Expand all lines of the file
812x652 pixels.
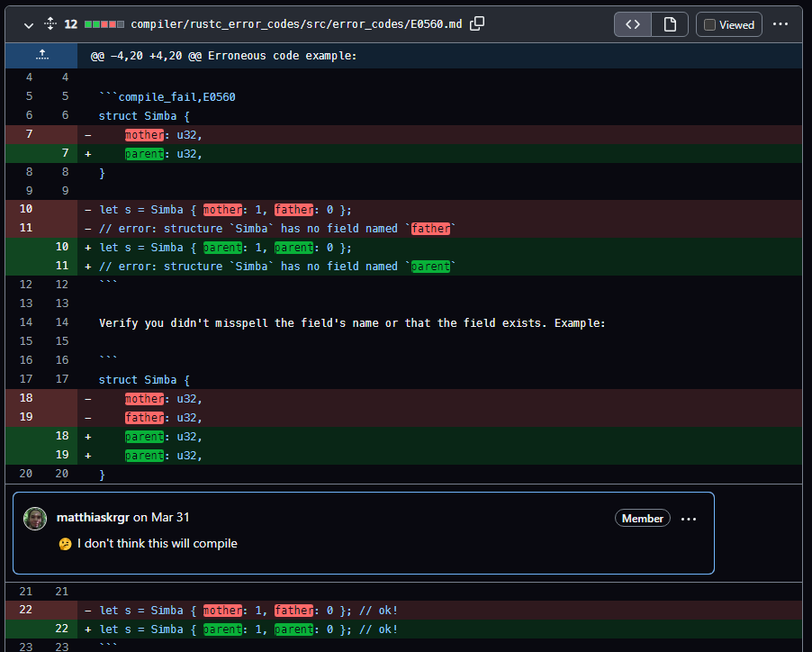tap(50, 23)
